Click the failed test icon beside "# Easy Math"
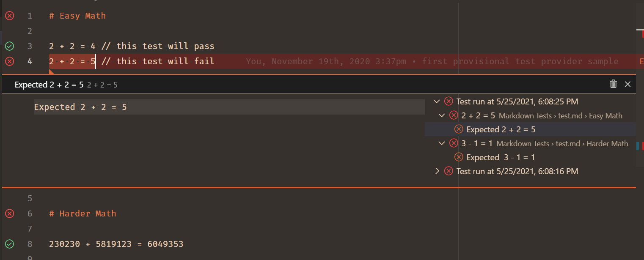This screenshot has height=260, width=644. (x=9, y=16)
